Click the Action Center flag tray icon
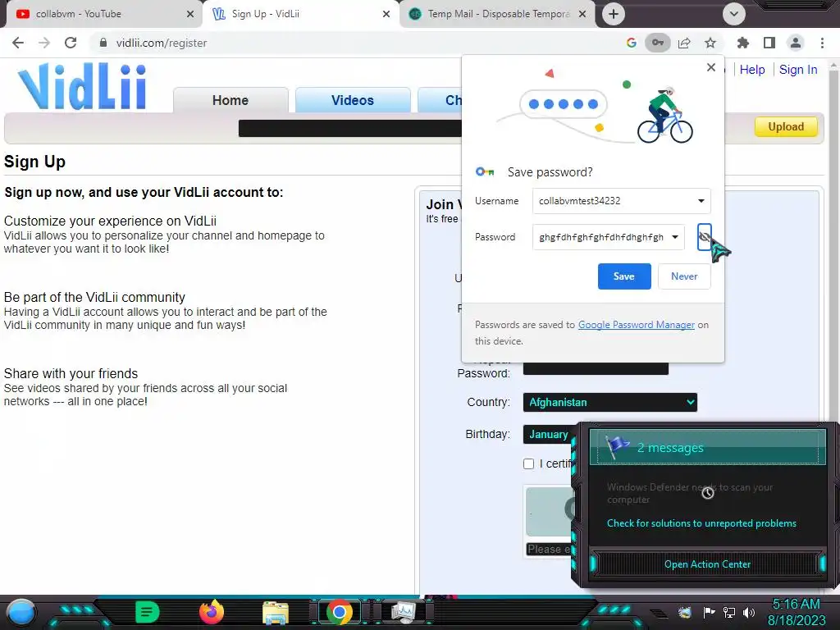The image size is (840, 630). click(709, 612)
